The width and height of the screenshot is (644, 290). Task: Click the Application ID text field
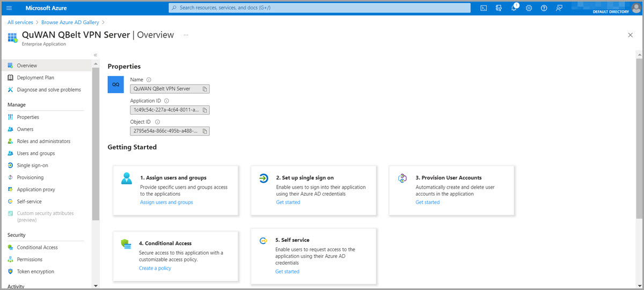[170, 110]
